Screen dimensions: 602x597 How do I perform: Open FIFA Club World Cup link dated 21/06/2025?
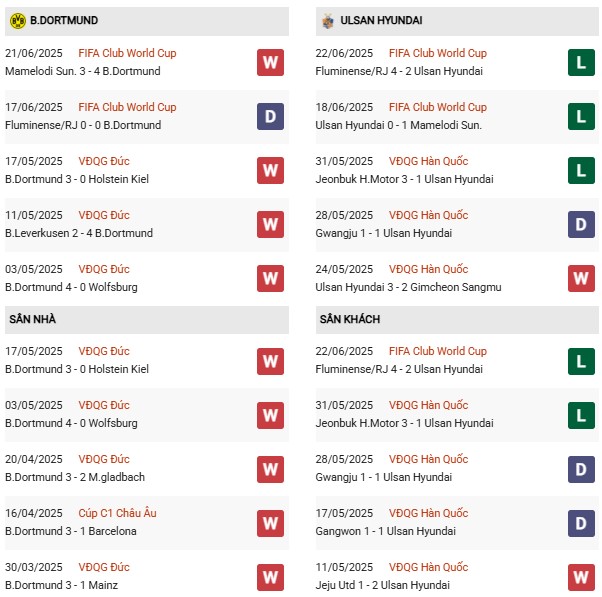coord(129,53)
